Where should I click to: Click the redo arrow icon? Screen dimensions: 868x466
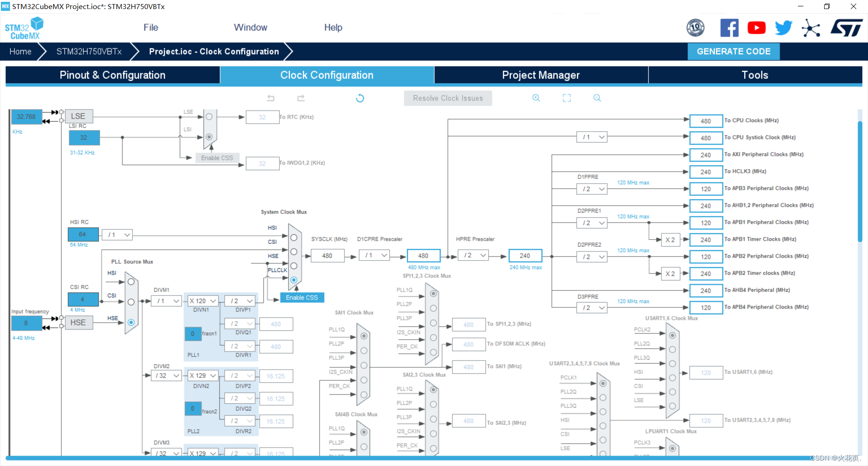coord(301,98)
